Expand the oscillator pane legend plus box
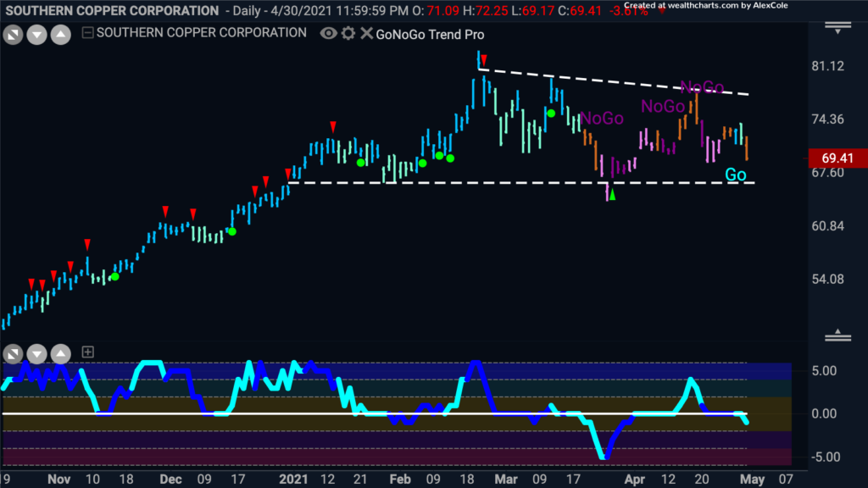The height and width of the screenshot is (488, 868). point(87,352)
